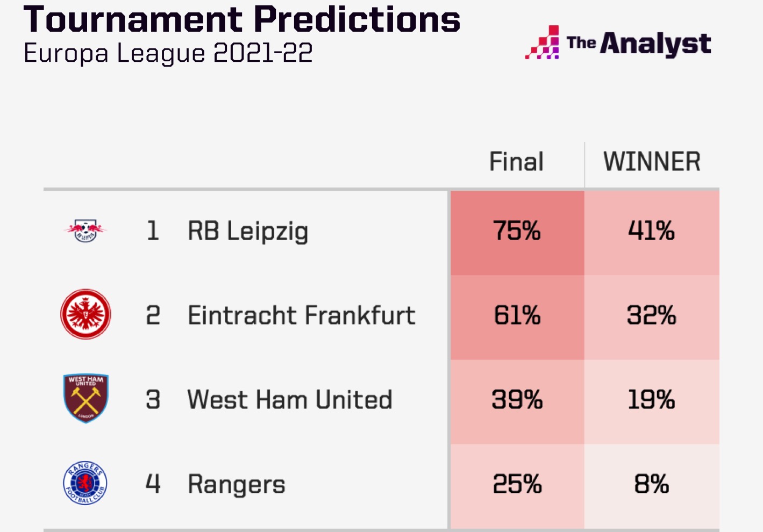Click RB Leipzig's 75% final cell
Image resolution: width=763 pixels, height=532 pixels.
coord(517,233)
